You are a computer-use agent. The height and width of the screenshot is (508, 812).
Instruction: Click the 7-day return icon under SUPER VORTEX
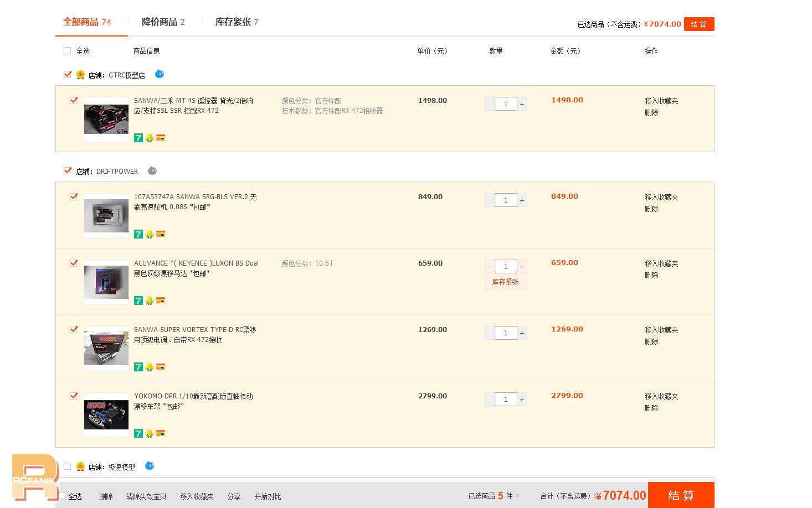[x=138, y=367]
